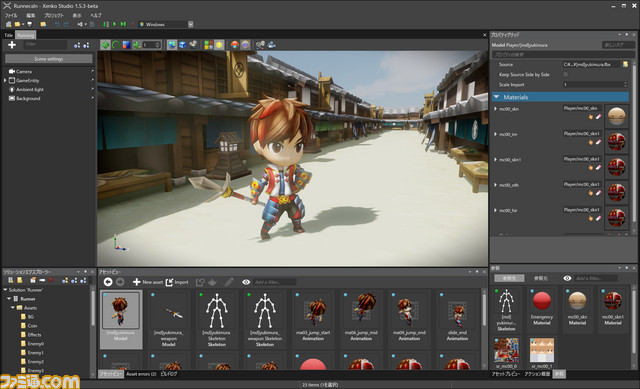
Task: Click the Scene settings button
Action: coord(49,59)
